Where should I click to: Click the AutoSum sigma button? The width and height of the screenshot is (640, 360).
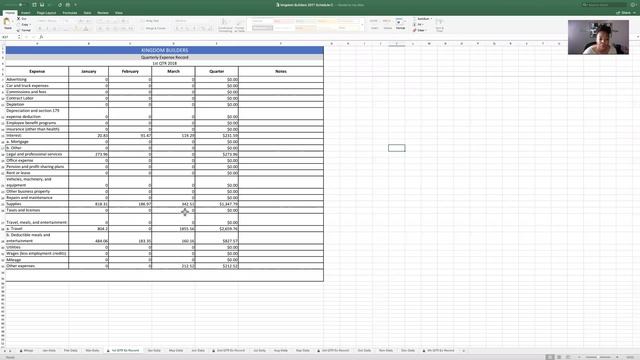pyautogui.click(x=421, y=19)
